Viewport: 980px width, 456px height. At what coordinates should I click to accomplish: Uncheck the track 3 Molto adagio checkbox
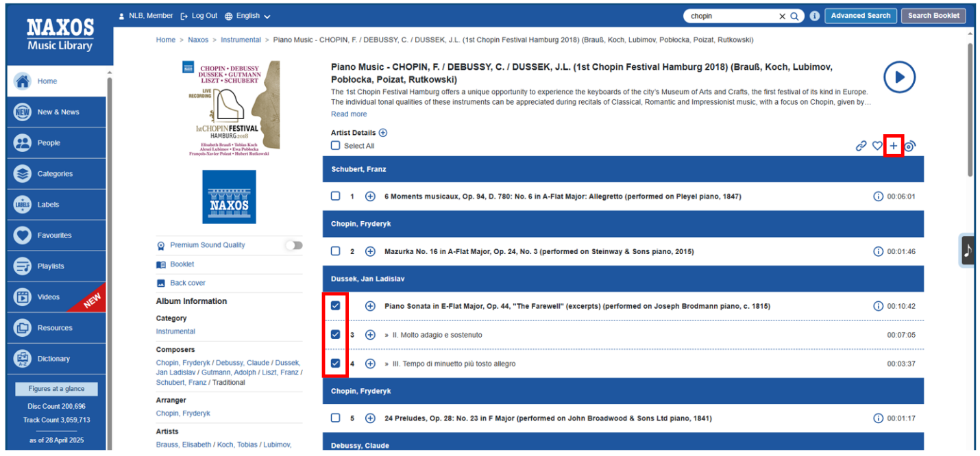click(335, 335)
